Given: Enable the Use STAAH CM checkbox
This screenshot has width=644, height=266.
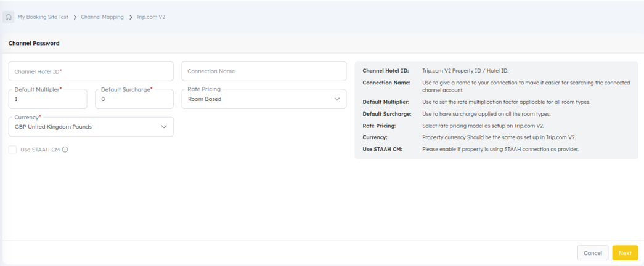Looking at the screenshot, I should pos(12,150).
